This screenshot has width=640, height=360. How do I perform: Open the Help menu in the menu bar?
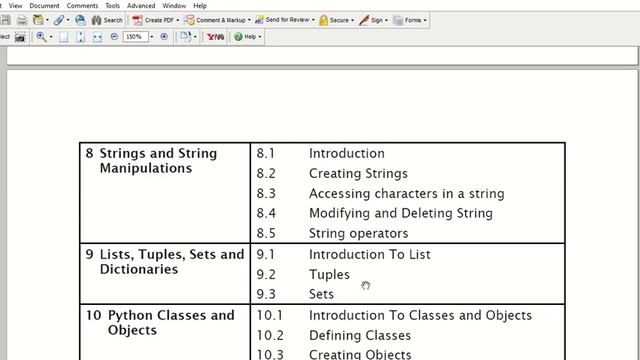point(200,6)
